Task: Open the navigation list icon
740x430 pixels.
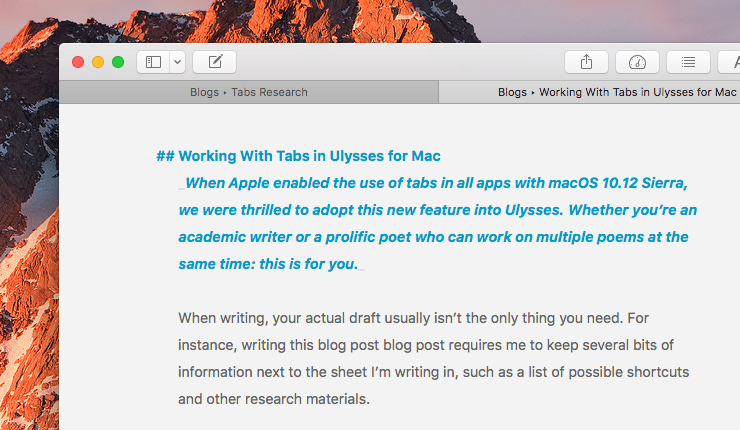Action: 688,62
